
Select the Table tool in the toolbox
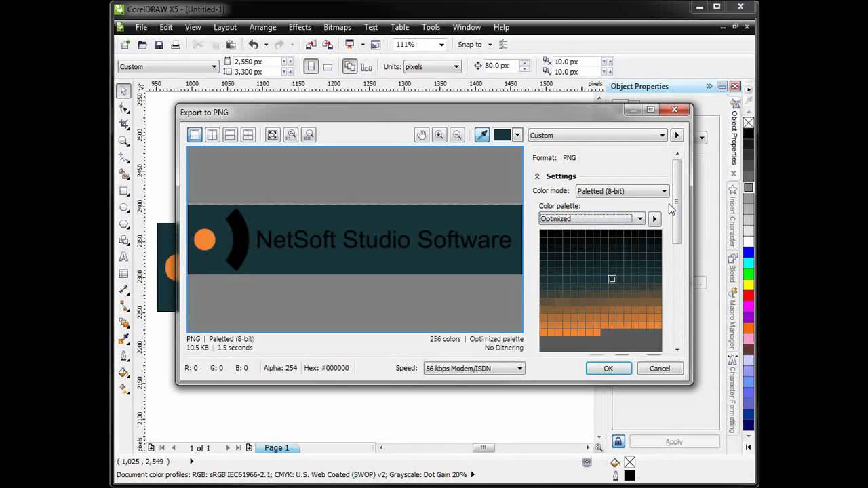(124, 274)
